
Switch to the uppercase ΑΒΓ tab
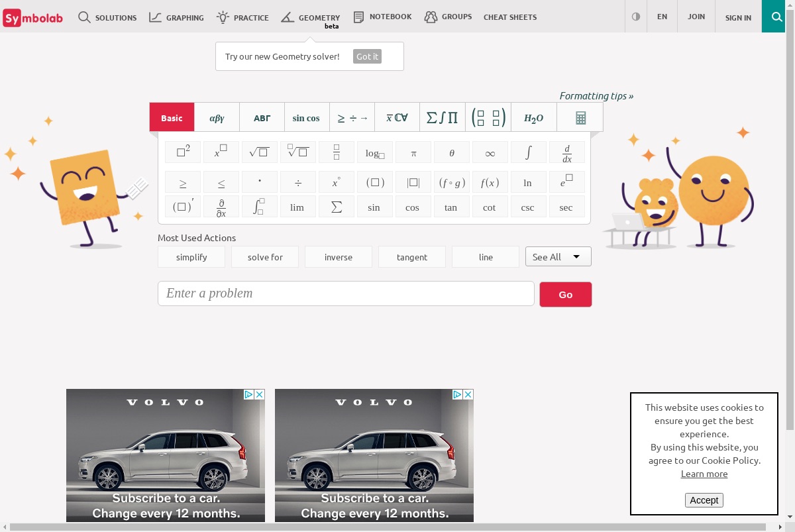pos(262,117)
